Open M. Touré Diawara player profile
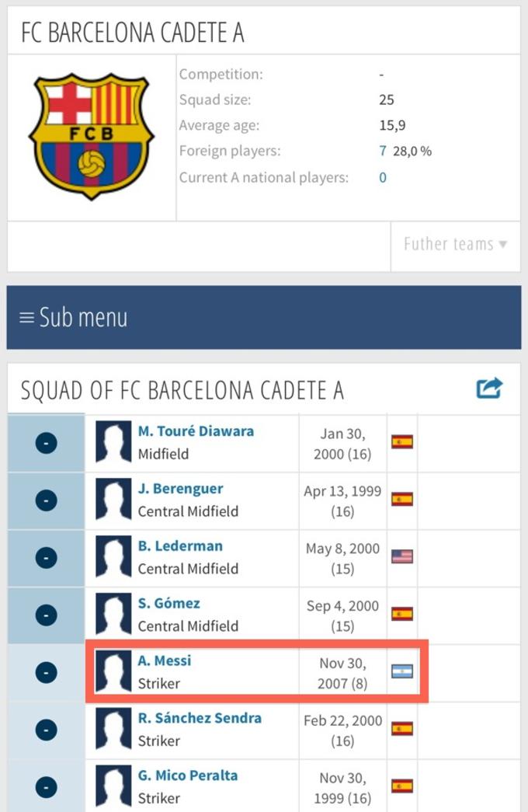 (196, 431)
